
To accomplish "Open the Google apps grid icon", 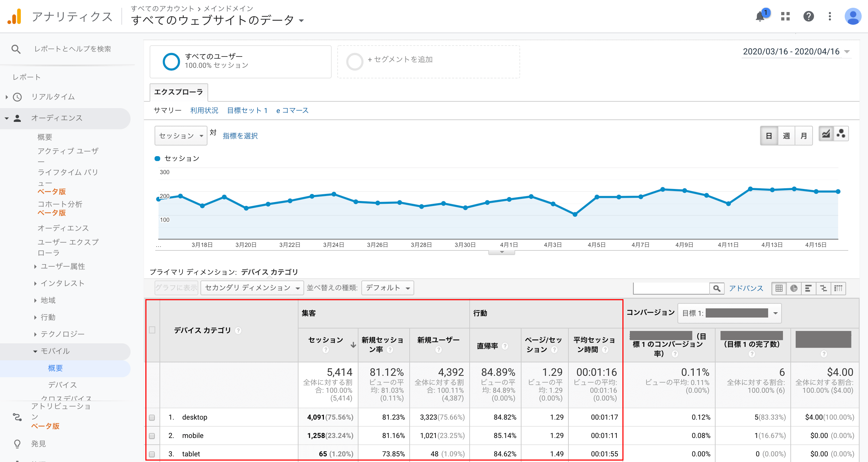I will [785, 17].
